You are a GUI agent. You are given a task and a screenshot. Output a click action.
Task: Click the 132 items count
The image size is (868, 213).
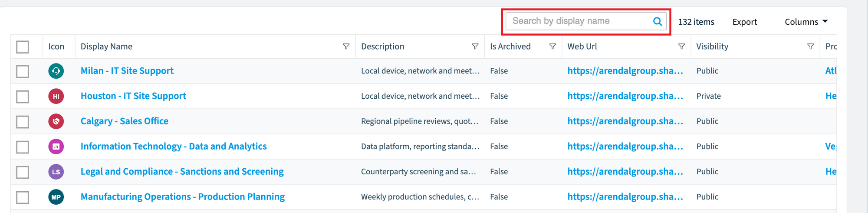click(x=696, y=22)
